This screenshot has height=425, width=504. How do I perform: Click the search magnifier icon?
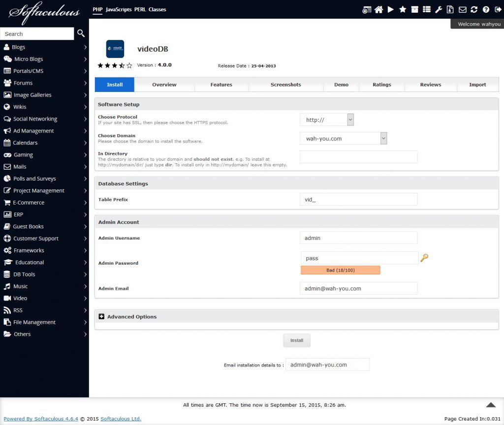[81, 33]
